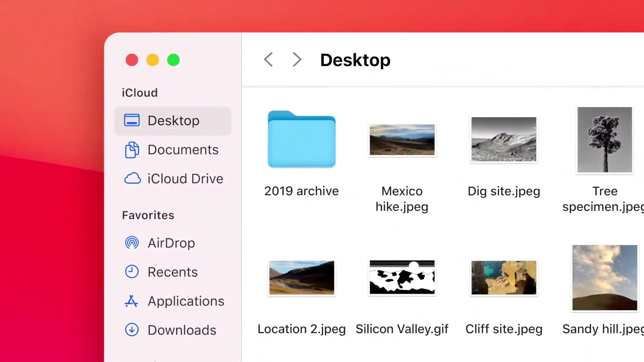644x362 pixels.
Task: Select the Silicon Valley.gif file
Action: pos(402,278)
